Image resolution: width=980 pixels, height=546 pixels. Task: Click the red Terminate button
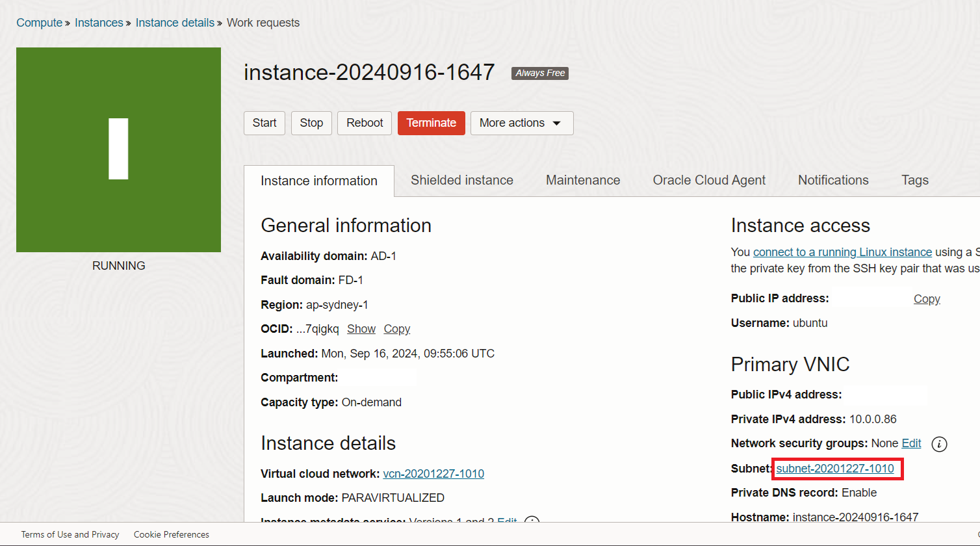click(432, 123)
